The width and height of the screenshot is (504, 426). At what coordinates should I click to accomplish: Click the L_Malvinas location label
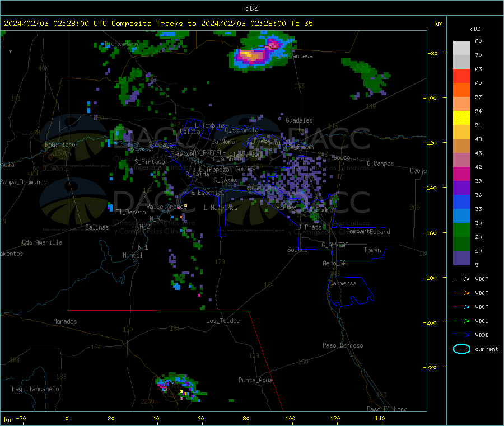coord(221,208)
